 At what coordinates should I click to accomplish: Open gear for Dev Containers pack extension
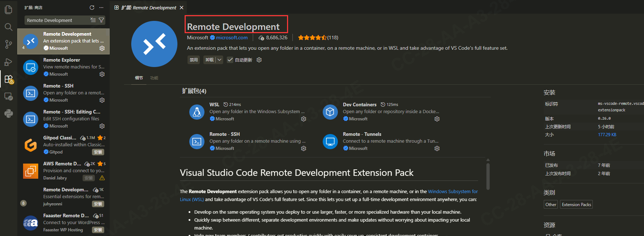tap(437, 119)
